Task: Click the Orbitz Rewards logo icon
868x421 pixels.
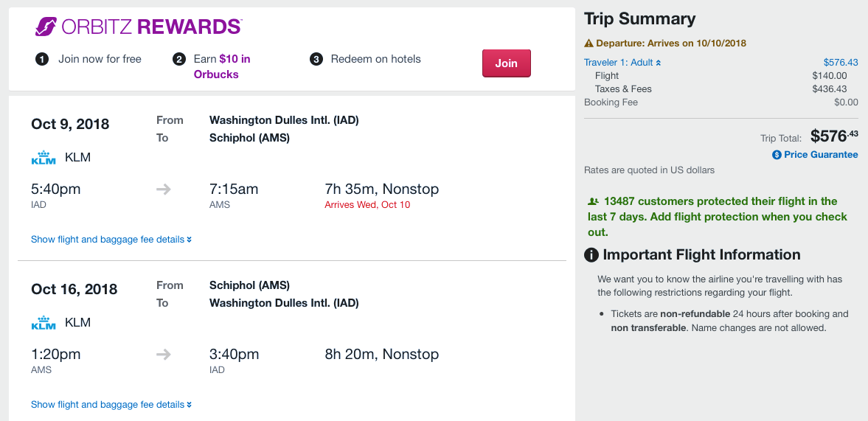Action: (46, 27)
